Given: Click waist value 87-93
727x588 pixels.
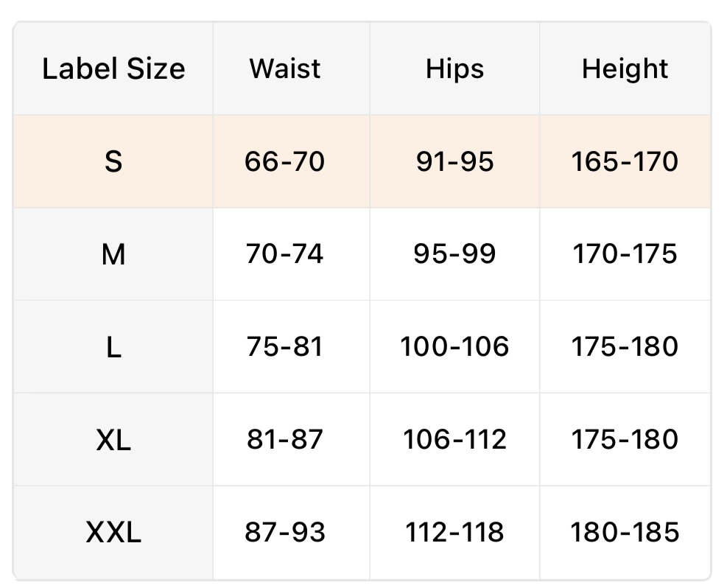Looking at the screenshot, I should [x=285, y=532].
